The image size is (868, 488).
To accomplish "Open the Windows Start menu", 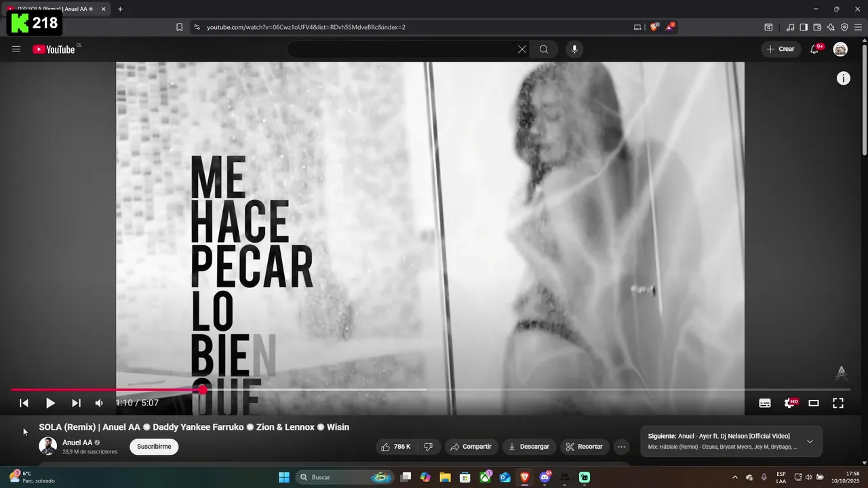I will tap(284, 477).
